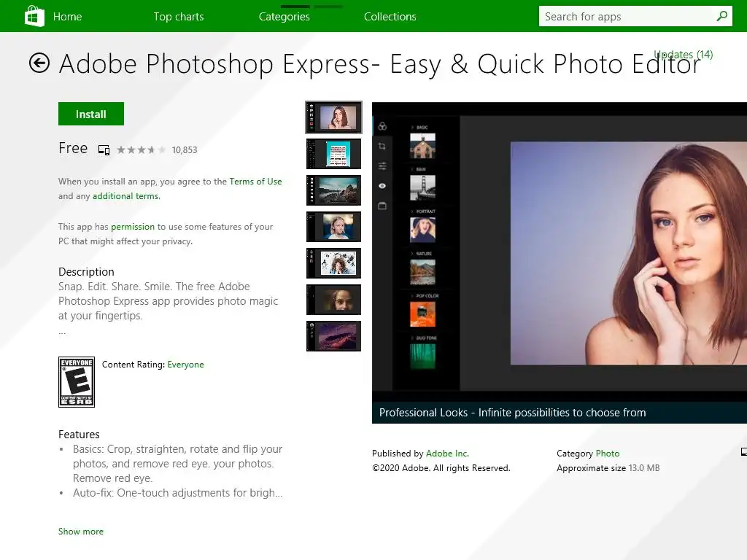Select Borders icon in app screenshot

pyautogui.click(x=382, y=206)
